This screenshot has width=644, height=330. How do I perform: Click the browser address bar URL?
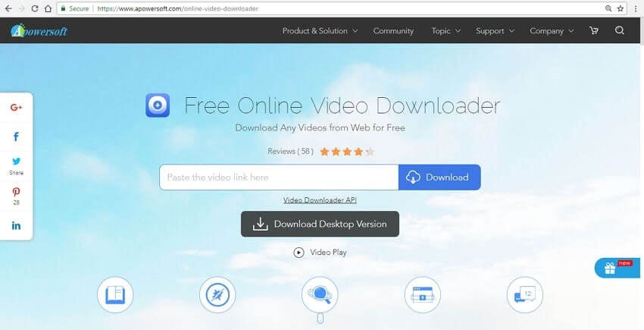pyautogui.click(x=178, y=8)
